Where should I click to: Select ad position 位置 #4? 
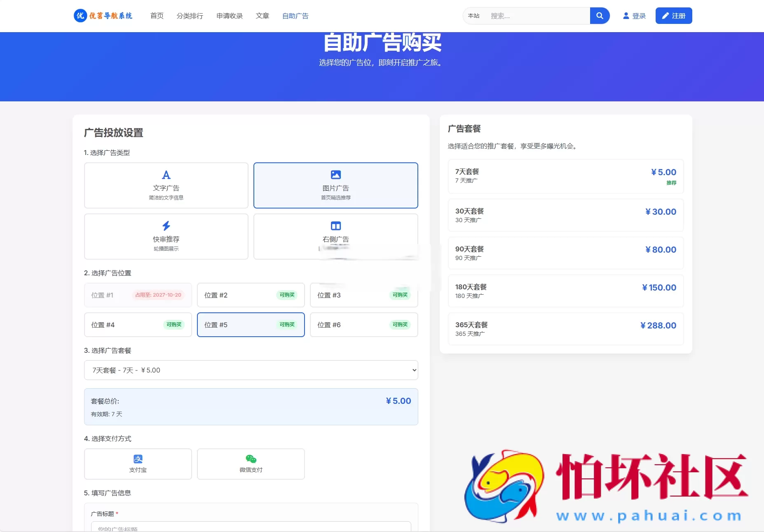pyautogui.click(x=138, y=325)
